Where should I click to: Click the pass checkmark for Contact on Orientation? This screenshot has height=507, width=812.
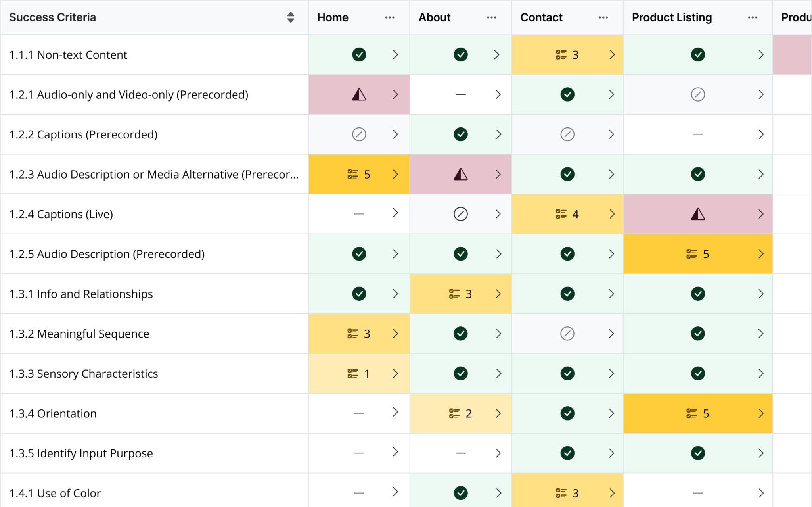pos(567,413)
